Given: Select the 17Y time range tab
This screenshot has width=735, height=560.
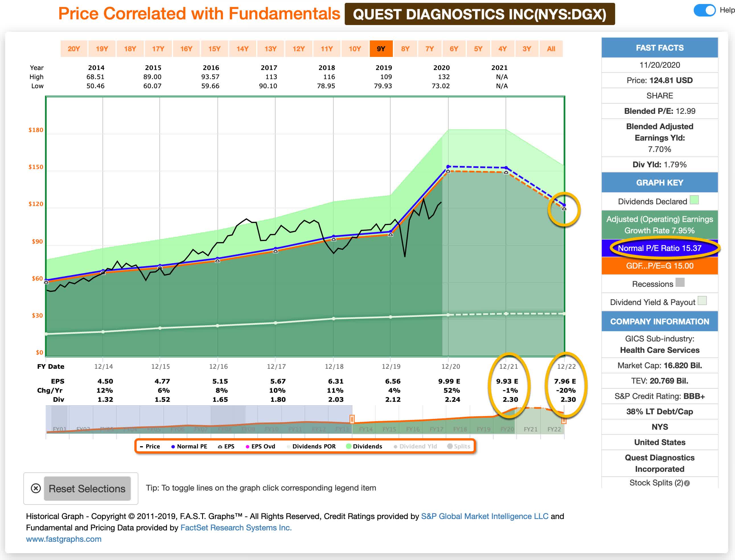Looking at the screenshot, I should [158, 49].
